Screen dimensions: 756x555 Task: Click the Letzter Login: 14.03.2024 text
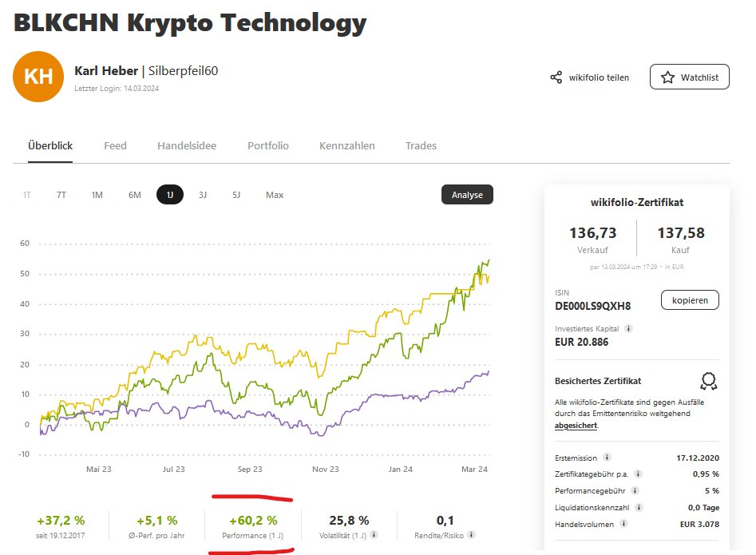pos(117,88)
